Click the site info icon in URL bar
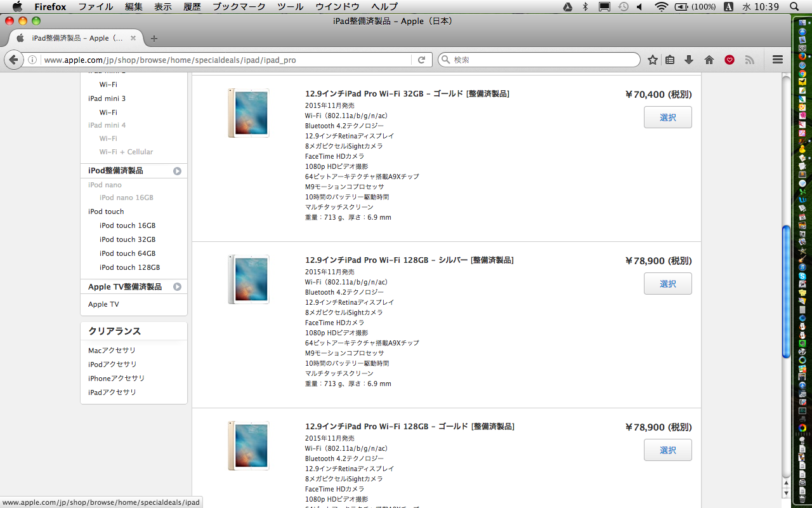 click(32, 60)
